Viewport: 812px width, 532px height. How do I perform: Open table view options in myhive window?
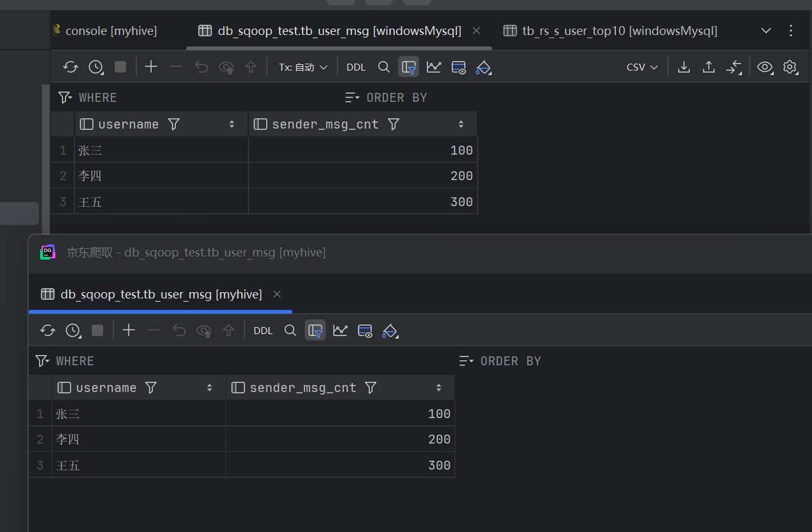(365, 331)
